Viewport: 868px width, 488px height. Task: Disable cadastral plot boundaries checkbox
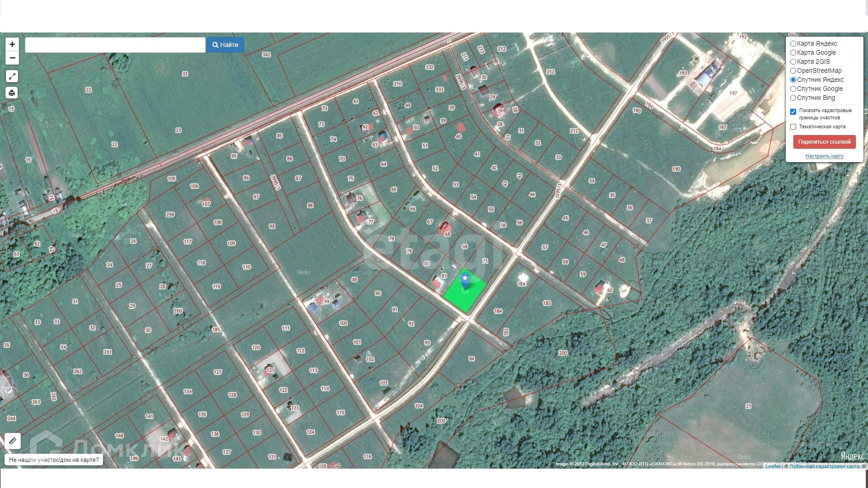pos(793,112)
